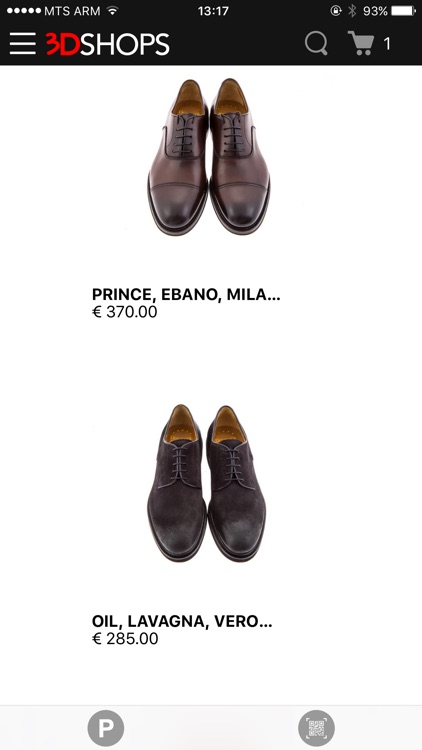Viewport: 422px width, 750px height.
Task: Open the hamburger menu
Action: [x=22, y=44]
